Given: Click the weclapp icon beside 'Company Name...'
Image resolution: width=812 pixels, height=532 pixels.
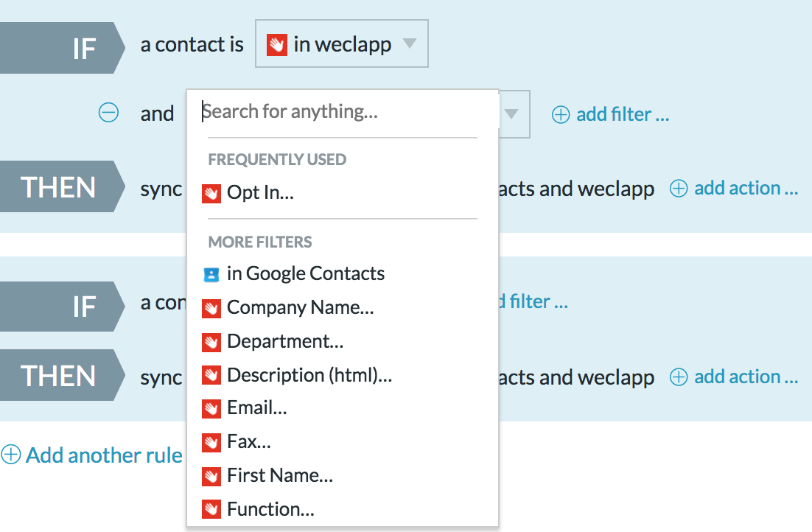Looking at the screenshot, I should point(211,309).
